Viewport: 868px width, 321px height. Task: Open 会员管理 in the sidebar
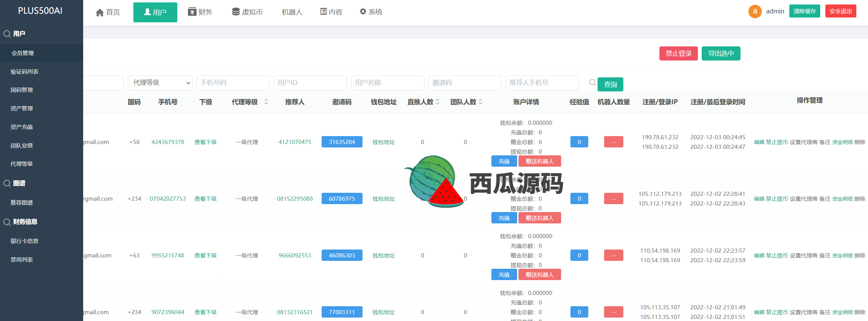42,53
